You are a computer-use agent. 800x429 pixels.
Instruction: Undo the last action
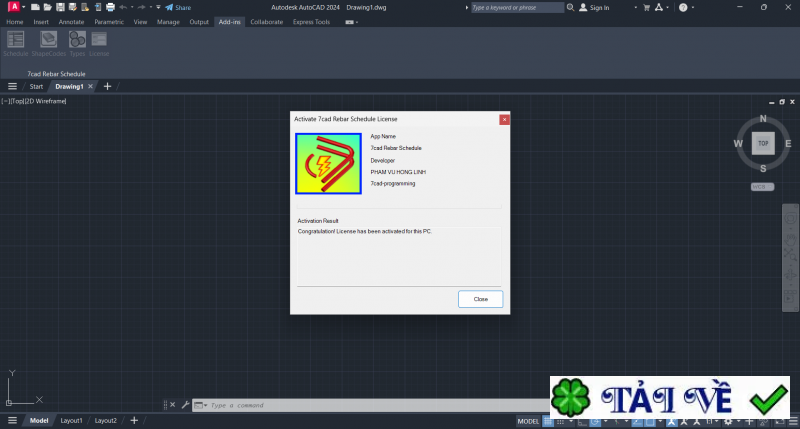(123, 7)
